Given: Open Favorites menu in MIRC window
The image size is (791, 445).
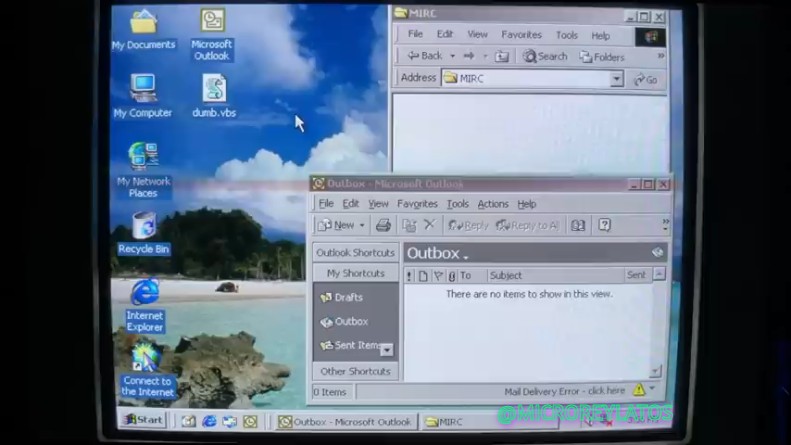Looking at the screenshot, I should (x=521, y=35).
